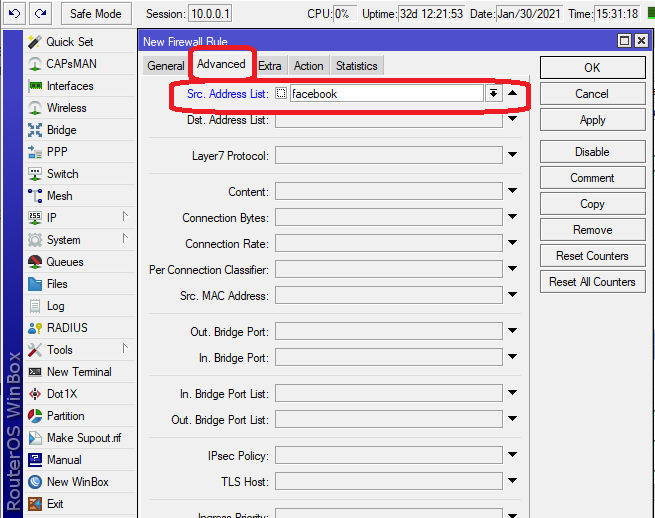Open New WinBox icon

[35, 482]
